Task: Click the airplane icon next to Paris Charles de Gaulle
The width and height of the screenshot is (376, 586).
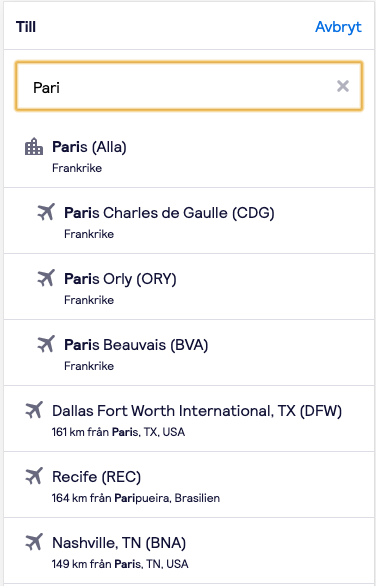Action: point(46,212)
